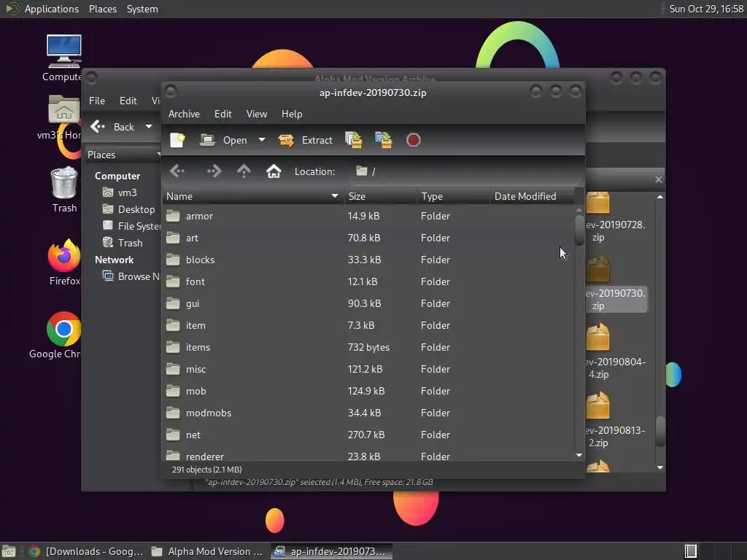
Task: Select the art folder icon
Action: pos(173,238)
